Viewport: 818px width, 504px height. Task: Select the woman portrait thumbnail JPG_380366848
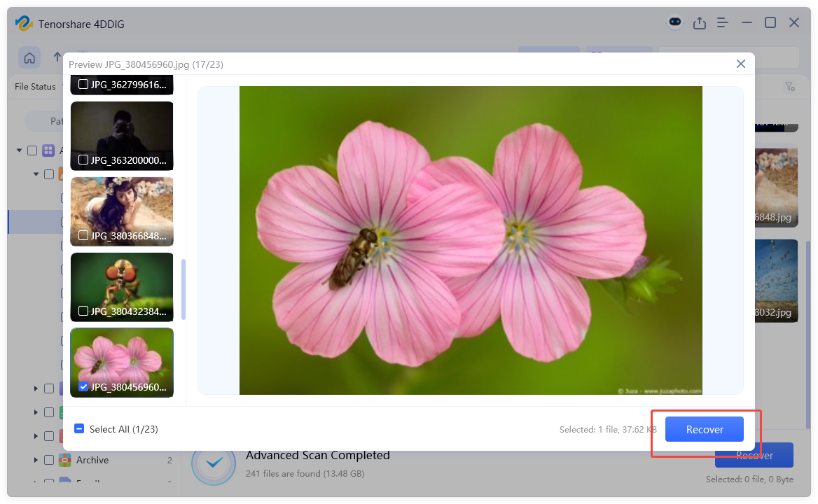(x=122, y=211)
